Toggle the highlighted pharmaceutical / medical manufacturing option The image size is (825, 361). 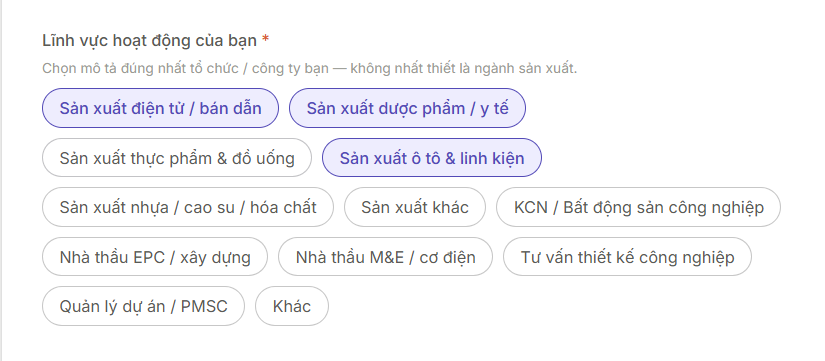pos(407,108)
